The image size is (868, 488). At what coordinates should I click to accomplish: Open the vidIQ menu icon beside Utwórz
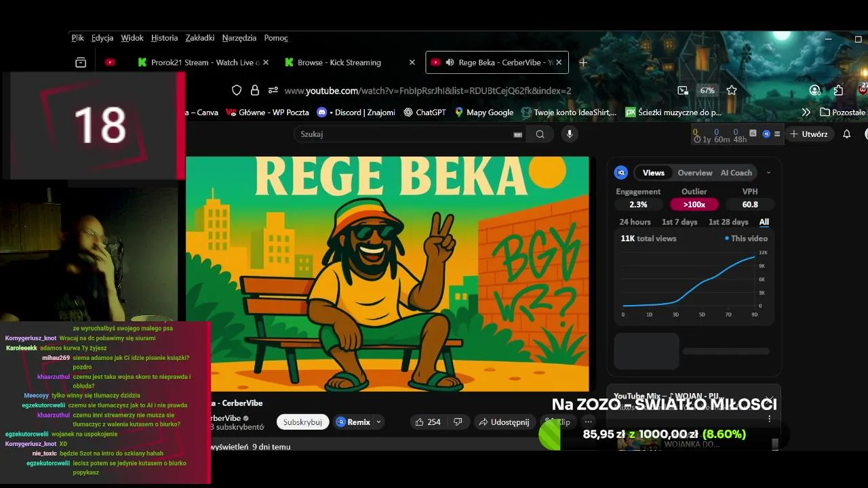click(x=777, y=134)
